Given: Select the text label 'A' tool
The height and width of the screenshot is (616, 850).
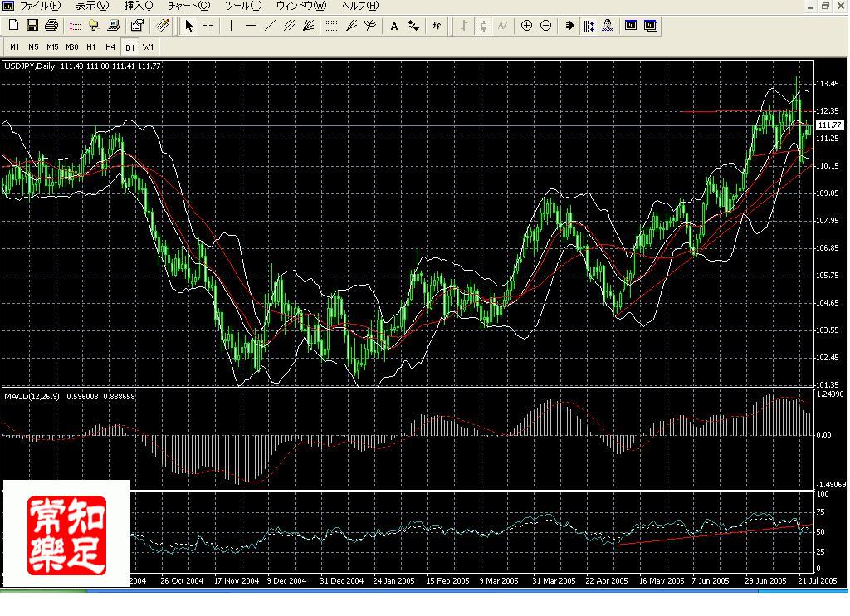Looking at the screenshot, I should (x=393, y=26).
